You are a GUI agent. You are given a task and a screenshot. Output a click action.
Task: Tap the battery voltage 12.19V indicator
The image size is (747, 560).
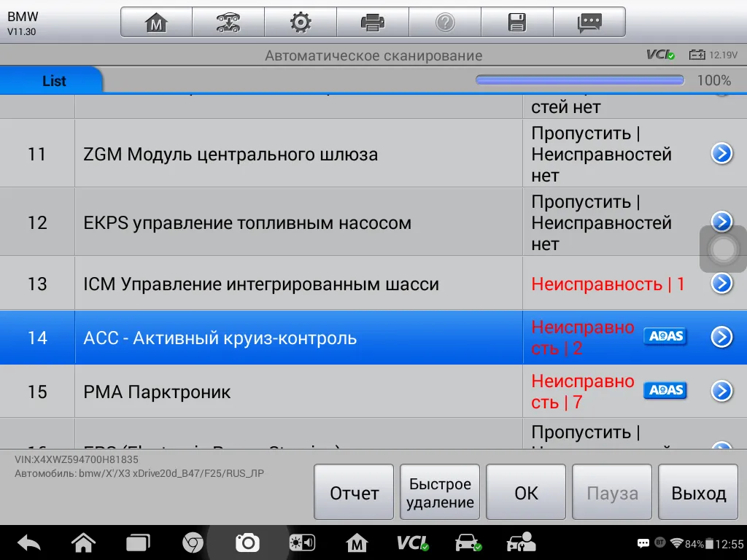pos(713,55)
